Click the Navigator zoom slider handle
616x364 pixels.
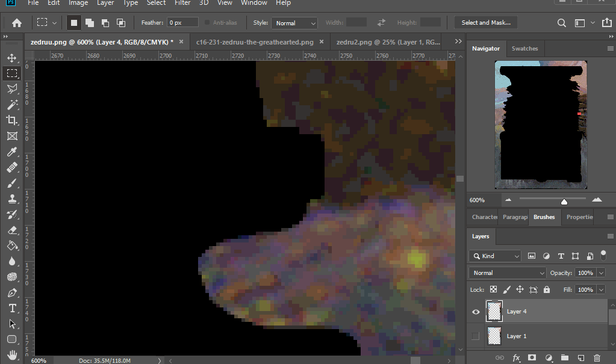click(x=564, y=201)
